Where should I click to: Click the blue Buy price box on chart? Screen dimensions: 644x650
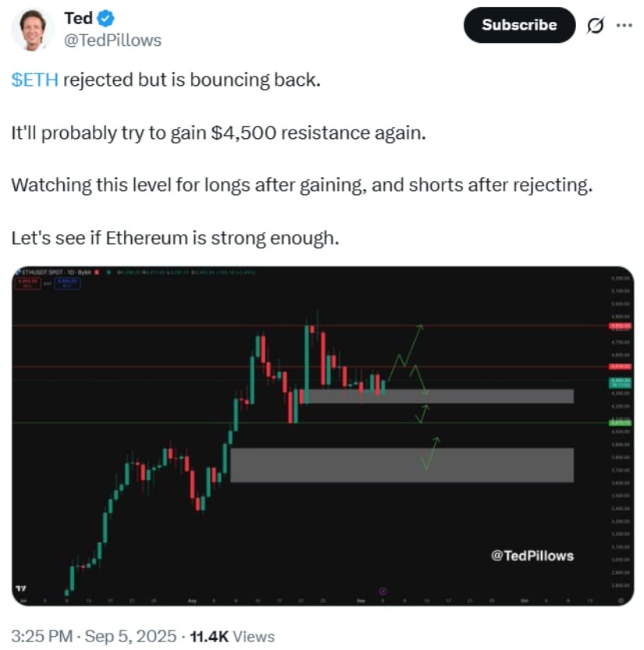pyautogui.click(x=67, y=283)
